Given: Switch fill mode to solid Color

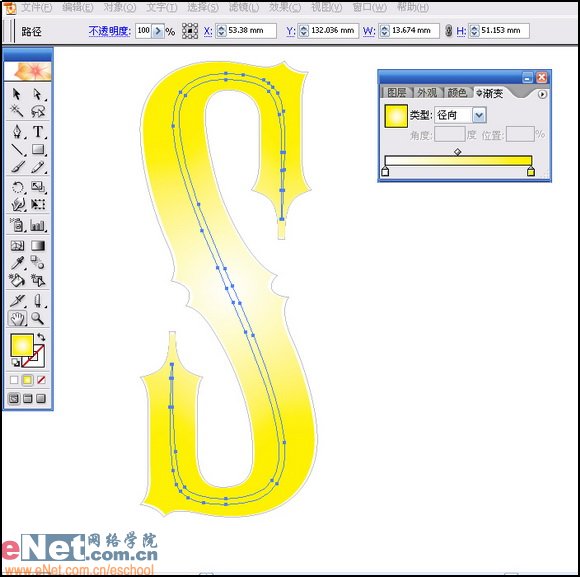Looking at the screenshot, I should pos(14,380).
